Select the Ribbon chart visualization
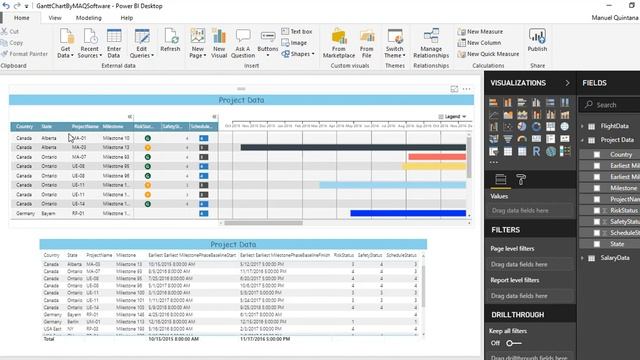The height and width of the screenshot is (360, 640). [565, 115]
